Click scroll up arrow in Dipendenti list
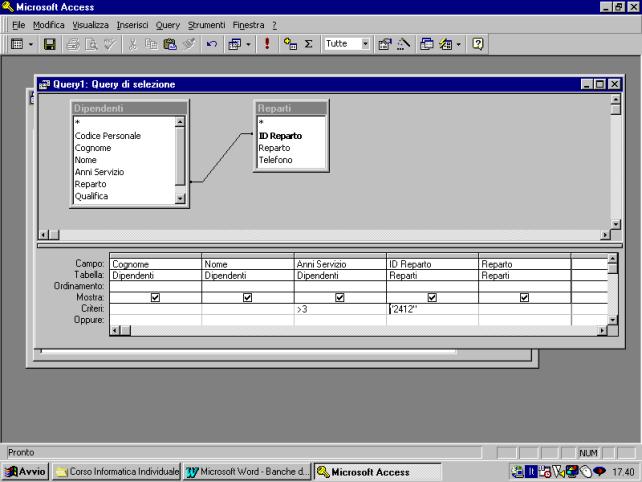This screenshot has height=482, width=642. pyautogui.click(x=180, y=122)
